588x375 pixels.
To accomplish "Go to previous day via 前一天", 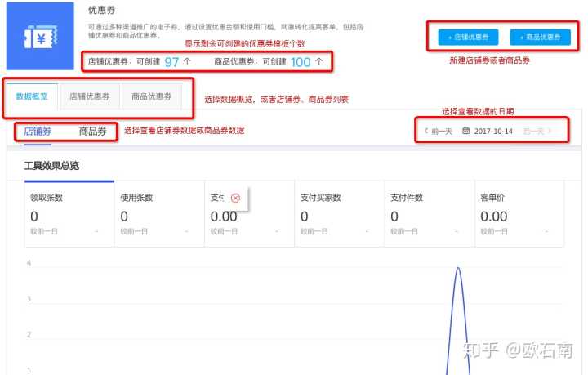I will point(441,131).
